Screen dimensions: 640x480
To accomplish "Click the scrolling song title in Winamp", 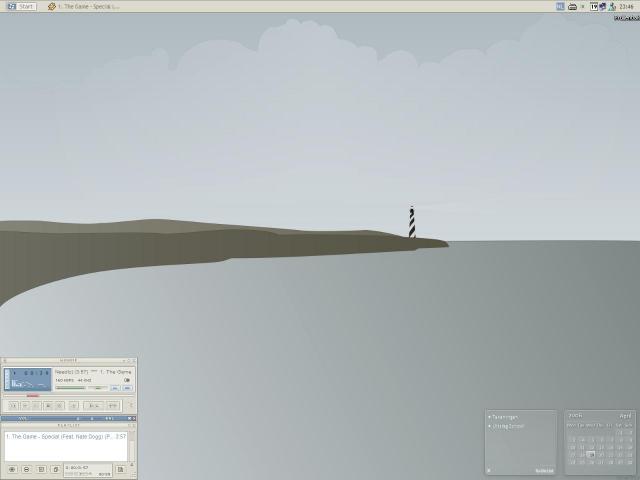I will [x=93, y=372].
